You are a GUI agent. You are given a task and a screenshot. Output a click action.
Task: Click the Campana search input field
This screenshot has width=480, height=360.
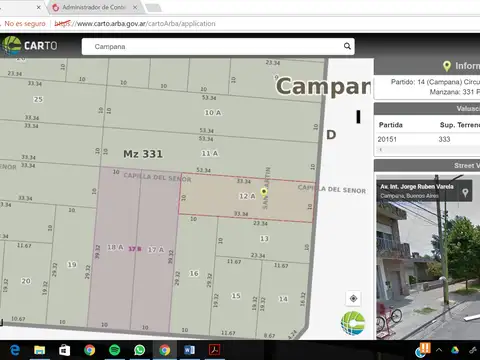pyautogui.click(x=218, y=46)
